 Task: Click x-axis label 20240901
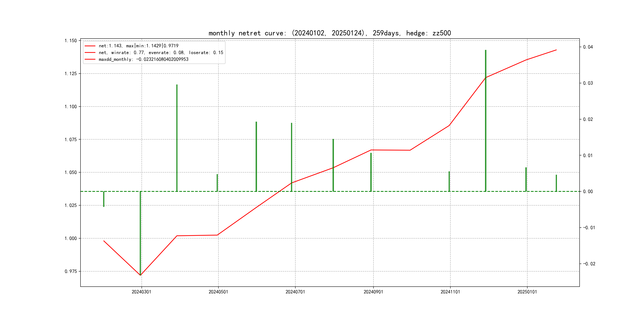(x=373, y=292)
